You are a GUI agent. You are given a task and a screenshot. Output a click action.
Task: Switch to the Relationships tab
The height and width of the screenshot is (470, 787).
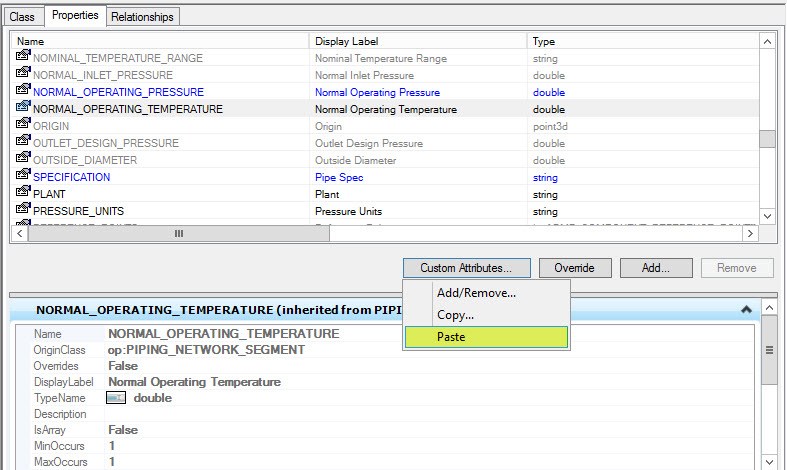pos(142,17)
